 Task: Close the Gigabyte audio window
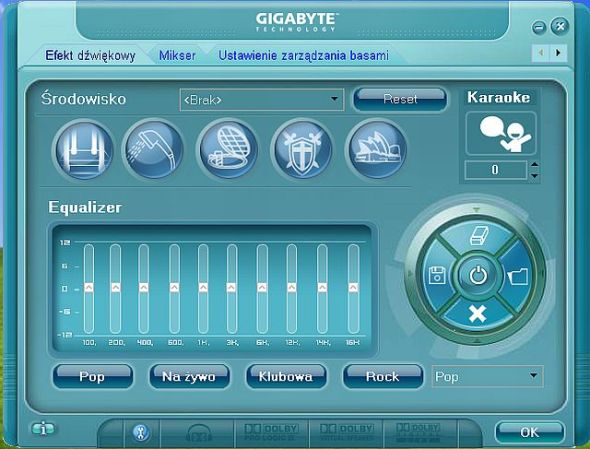560,26
